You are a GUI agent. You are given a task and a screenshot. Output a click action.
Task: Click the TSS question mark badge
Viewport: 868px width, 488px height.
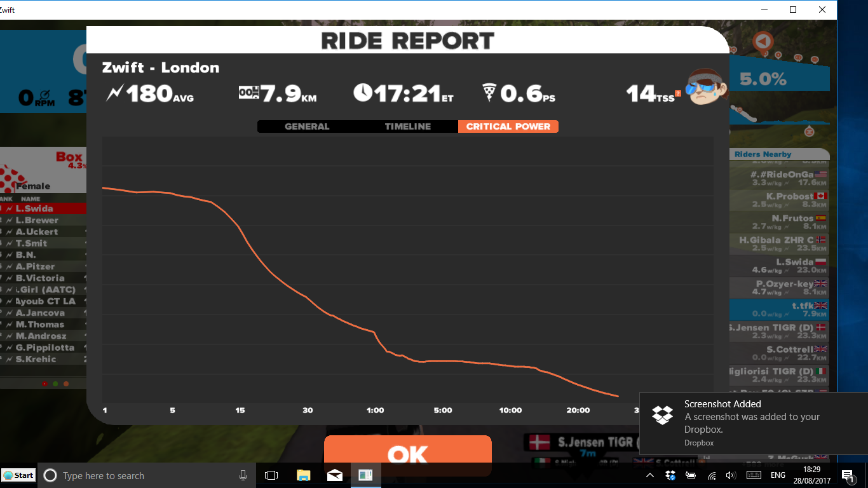coord(678,93)
